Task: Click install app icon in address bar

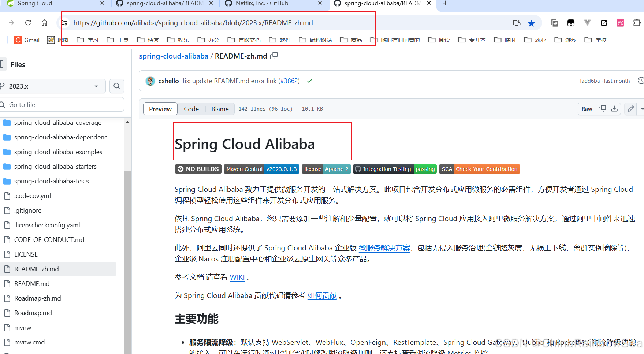Action: 517,23
